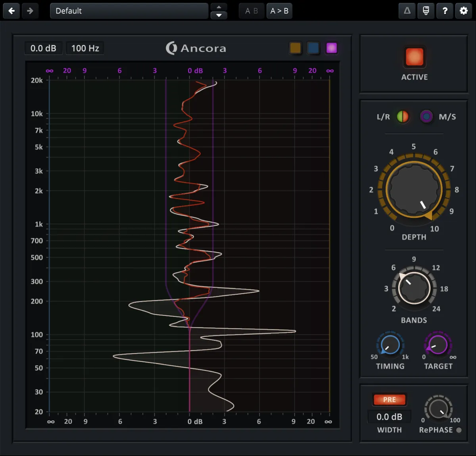
Task: Switch to A B comparison
Action: 251,11
